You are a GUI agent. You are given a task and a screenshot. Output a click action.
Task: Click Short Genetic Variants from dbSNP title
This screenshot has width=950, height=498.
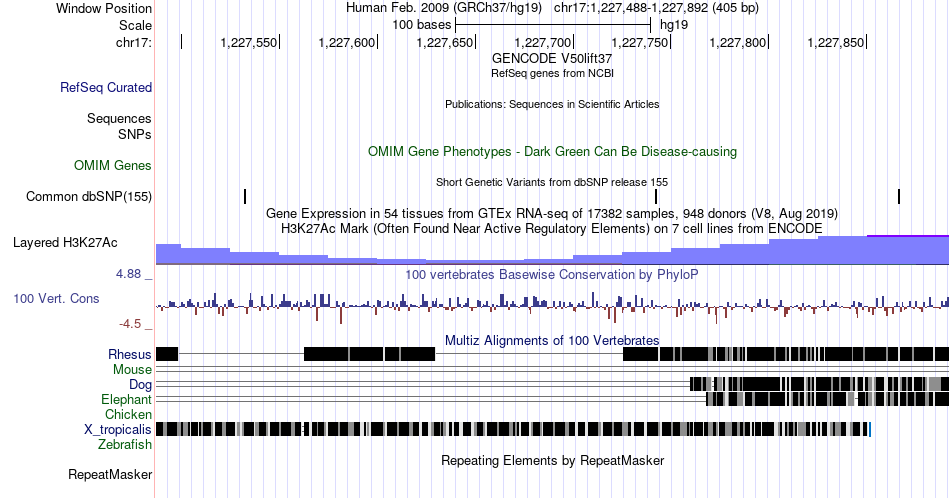click(552, 182)
